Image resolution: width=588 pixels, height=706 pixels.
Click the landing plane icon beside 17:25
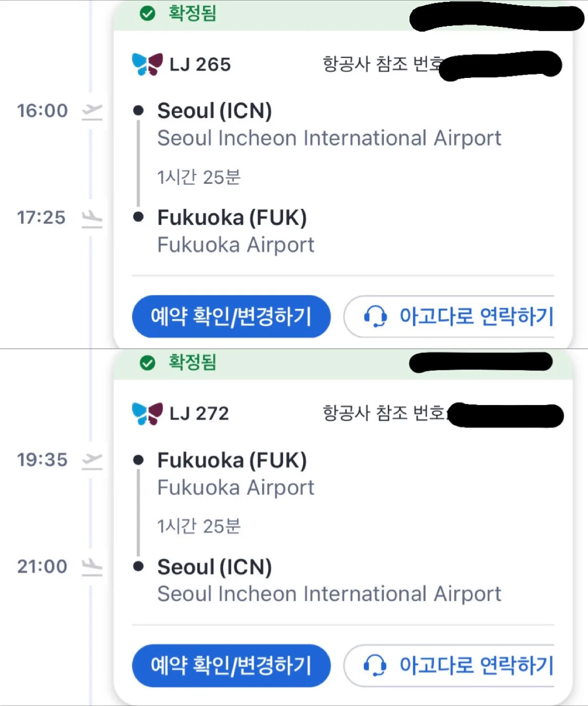pyautogui.click(x=92, y=218)
